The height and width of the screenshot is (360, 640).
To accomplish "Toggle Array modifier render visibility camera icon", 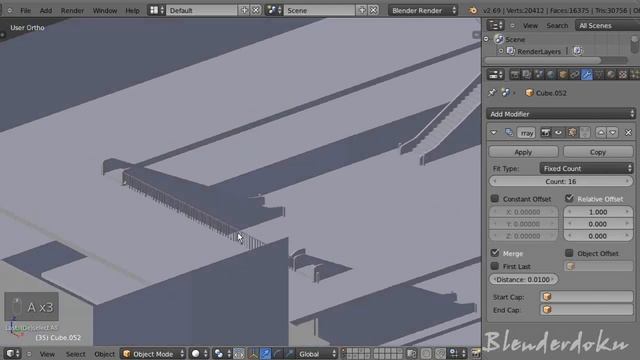I will point(545,133).
